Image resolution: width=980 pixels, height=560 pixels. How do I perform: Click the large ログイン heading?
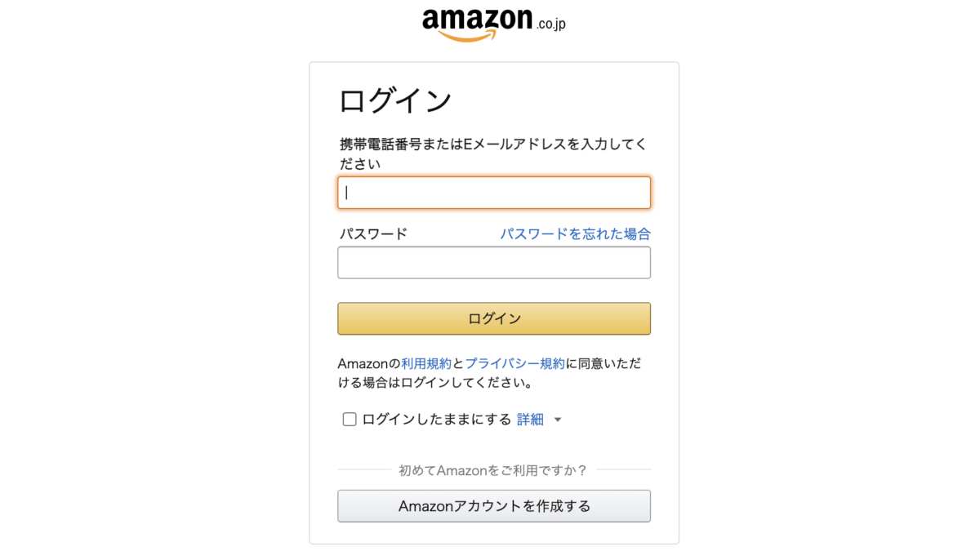395,100
